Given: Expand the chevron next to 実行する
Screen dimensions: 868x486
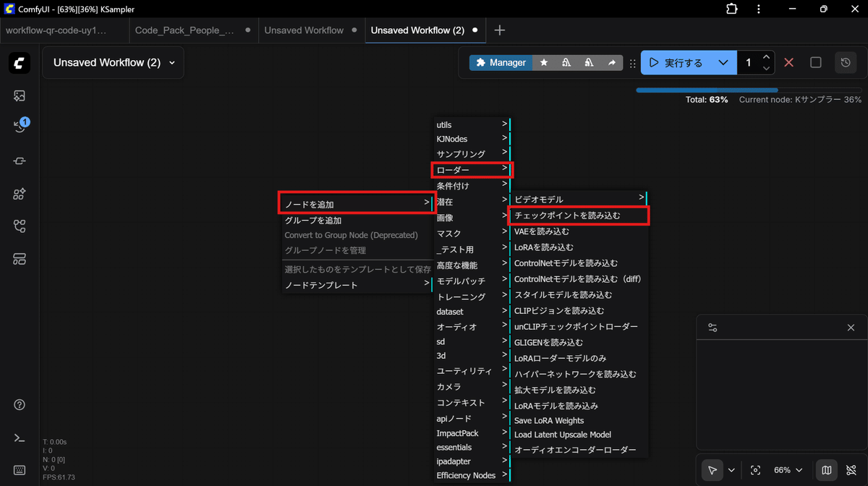Looking at the screenshot, I should 723,62.
